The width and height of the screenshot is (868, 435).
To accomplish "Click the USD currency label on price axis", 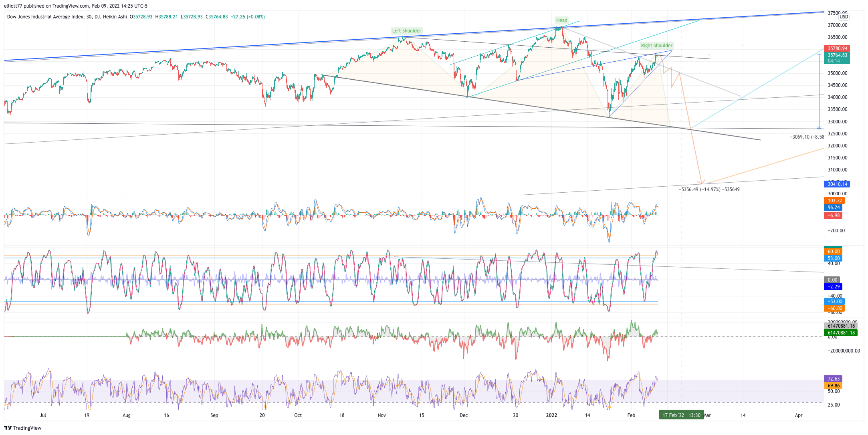I will point(844,17).
